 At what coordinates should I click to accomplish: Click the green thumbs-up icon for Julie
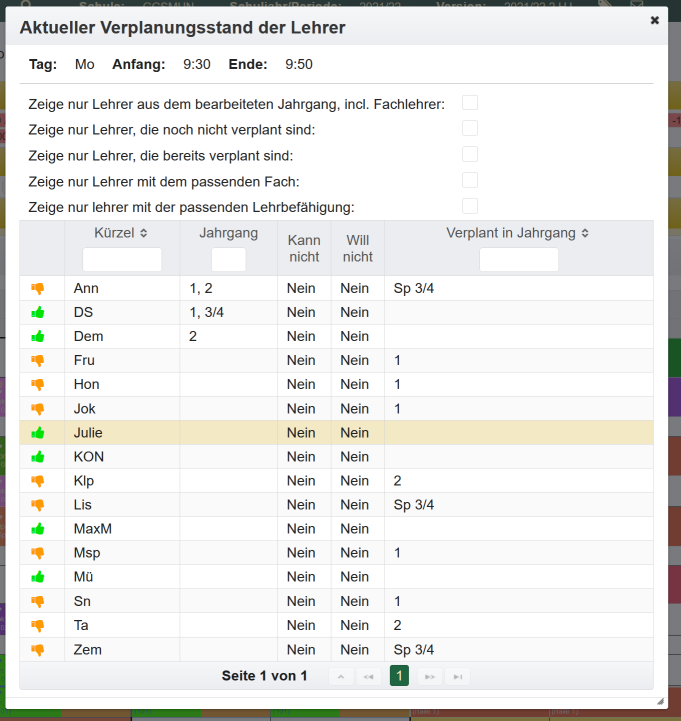[x=38, y=433]
